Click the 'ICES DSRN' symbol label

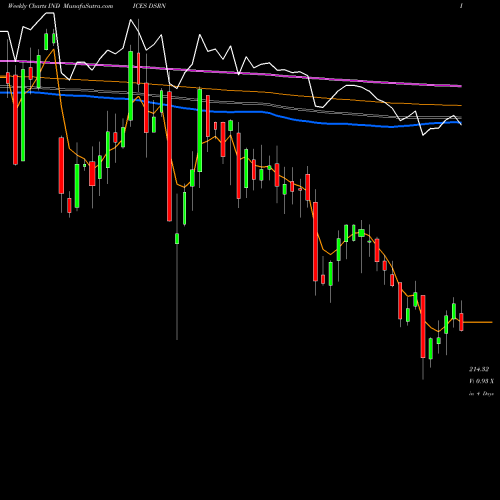(x=149, y=6)
